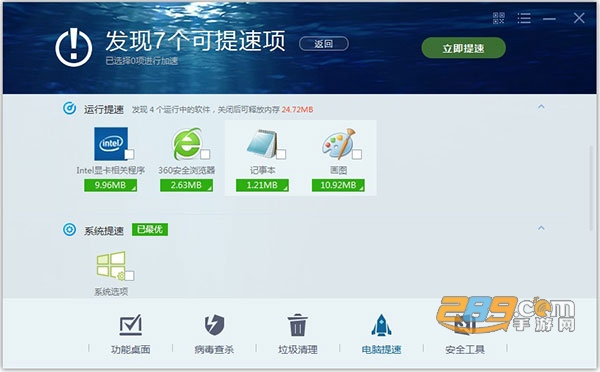Select the 360 secure browser icon
Image resolution: width=600 pixels, height=372 pixels.
click(187, 144)
